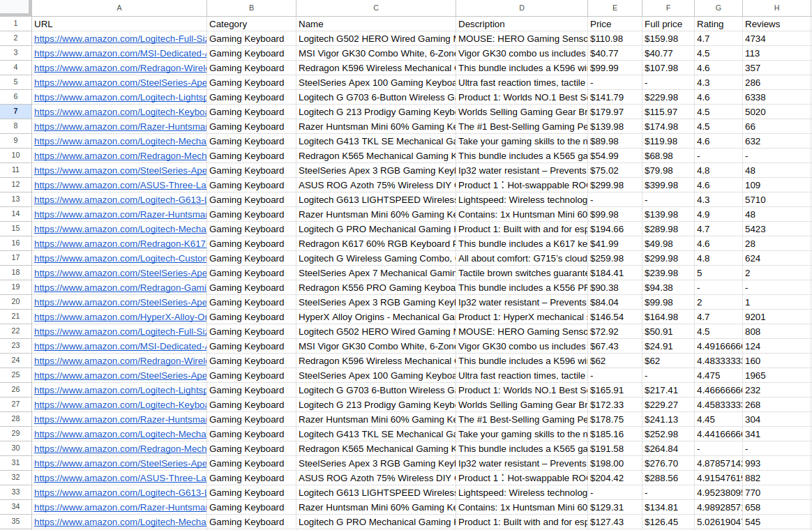Select column G header
Image resolution: width=812 pixels, height=530 pixels.
[719, 8]
